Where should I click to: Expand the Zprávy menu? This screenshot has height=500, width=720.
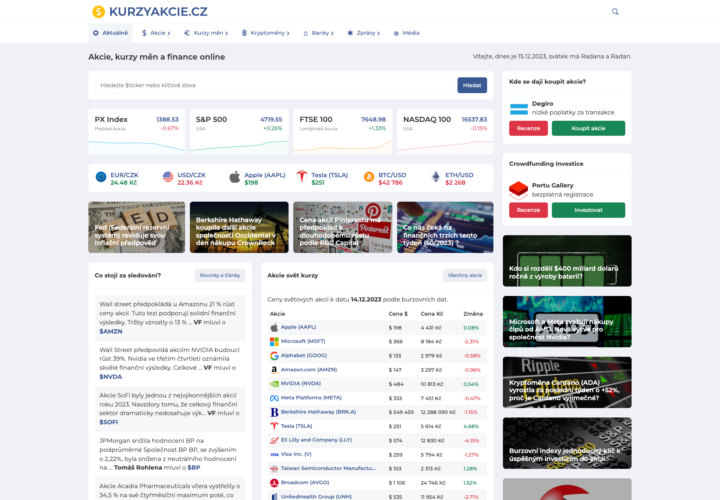(364, 33)
